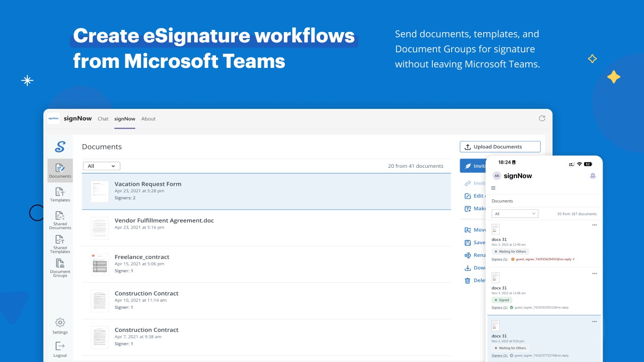Click the Upload Documents button
Viewport: 644px width, 362px height.
click(x=500, y=147)
